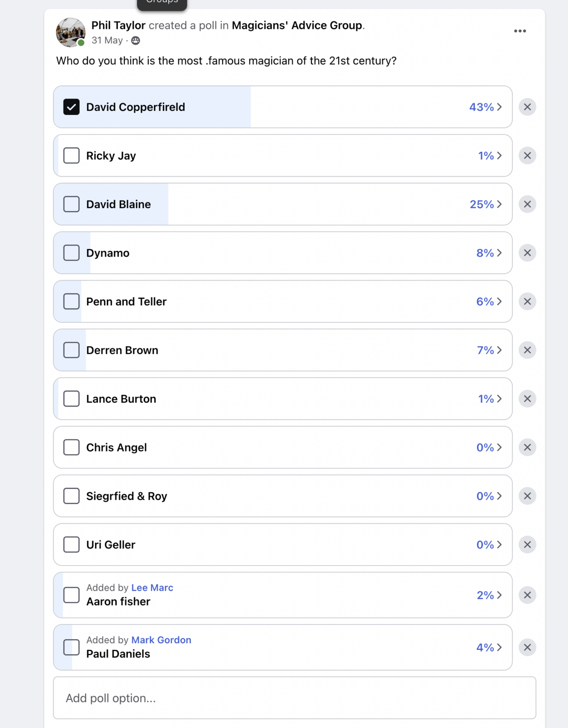This screenshot has height=728, width=568.
Task: Click the audience privacy icon beside date
Action: [x=136, y=41]
